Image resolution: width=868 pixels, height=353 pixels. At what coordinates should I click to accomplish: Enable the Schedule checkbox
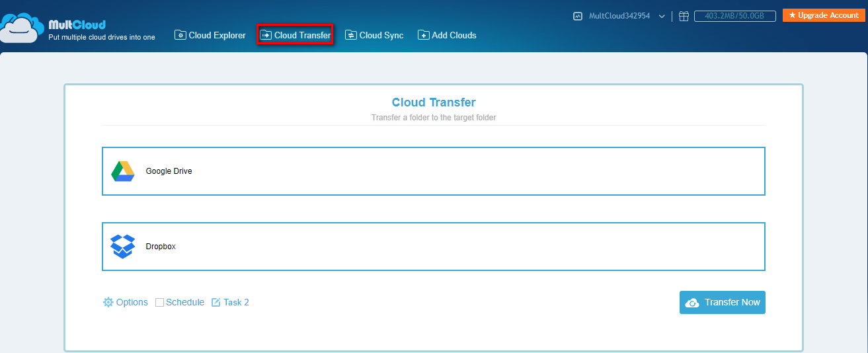[159, 302]
